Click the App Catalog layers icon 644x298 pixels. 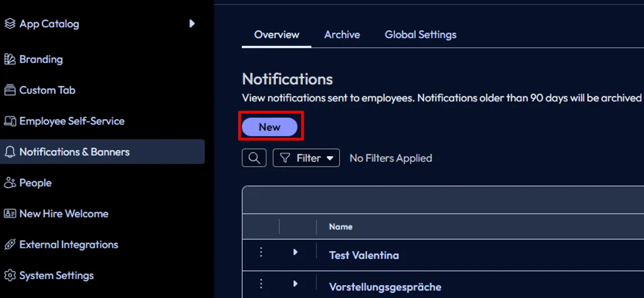point(10,24)
